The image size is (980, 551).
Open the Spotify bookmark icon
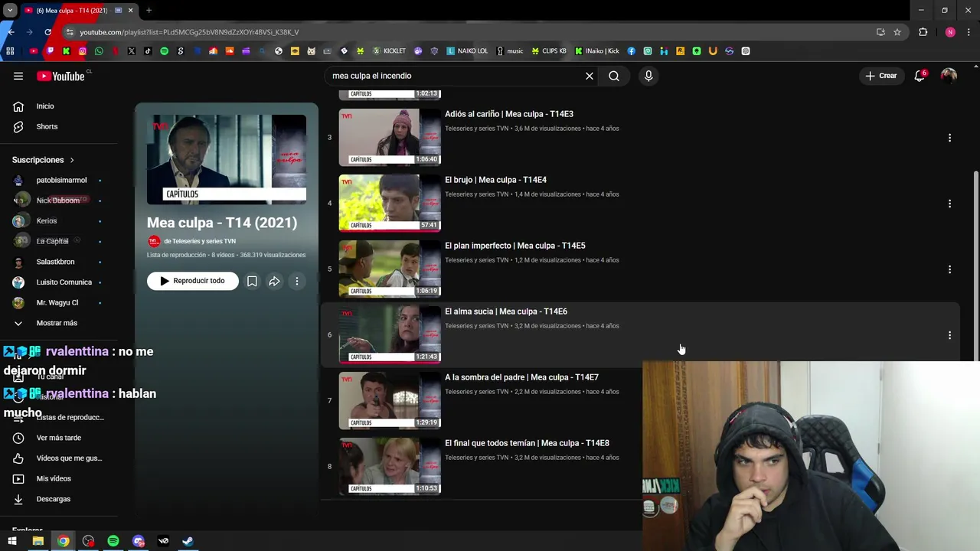(x=164, y=51)
